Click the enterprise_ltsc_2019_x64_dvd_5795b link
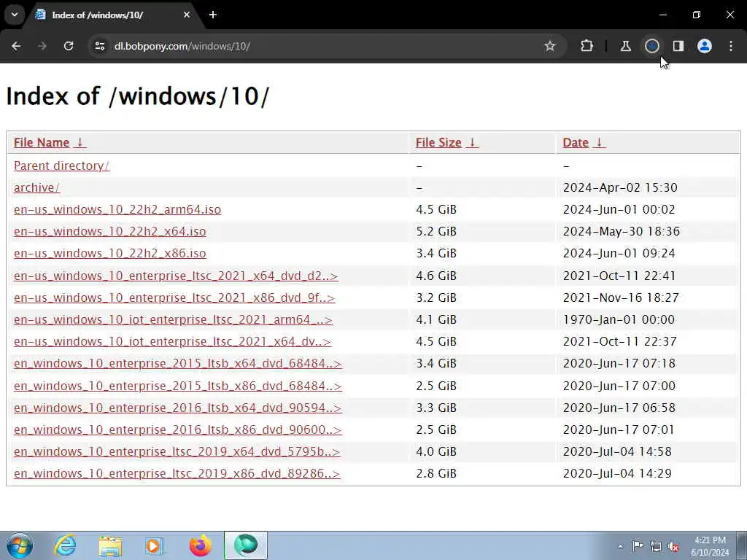 click(177, 451)
